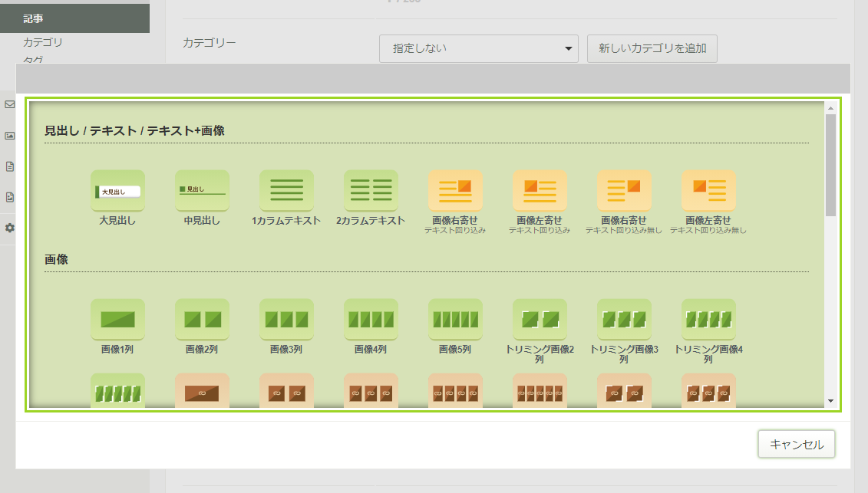The height and width of the screenshot is (493, 868).
Task: Select the 大見出し heading block icon
Action: pos(117,190)
